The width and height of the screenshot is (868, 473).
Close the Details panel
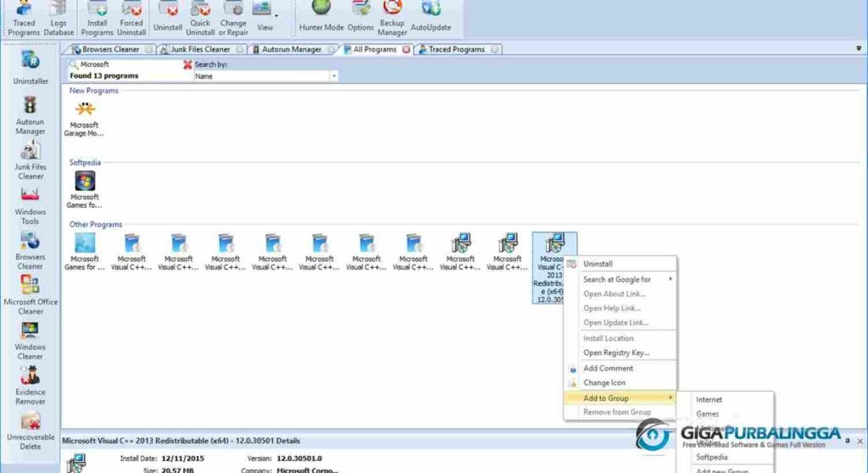click(860, 441)
